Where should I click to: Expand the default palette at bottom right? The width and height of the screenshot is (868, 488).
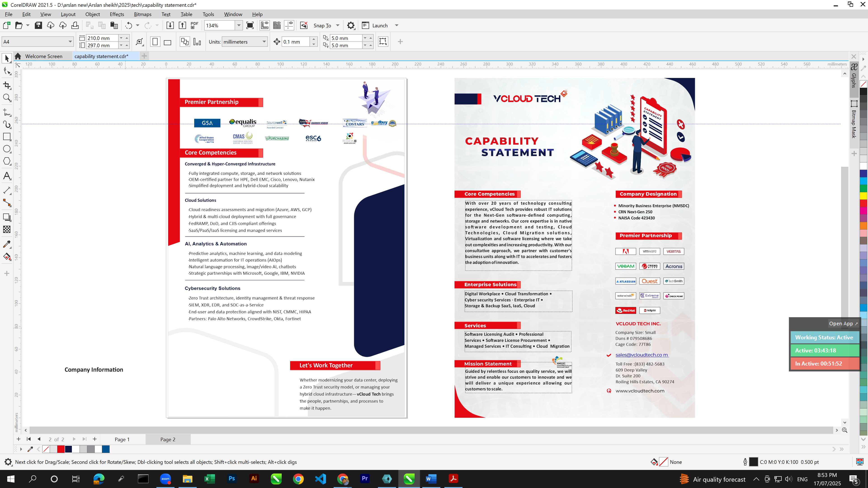tap(863, 447)
